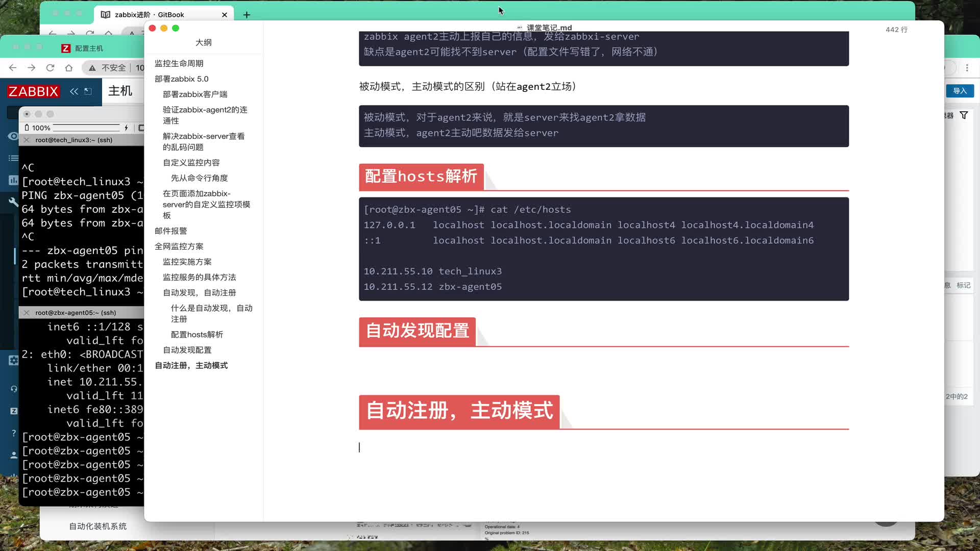Viewport: 980px width, 551px height.
Task: Click the 主机 page title in Zabbix
Action: coord(120,91)
